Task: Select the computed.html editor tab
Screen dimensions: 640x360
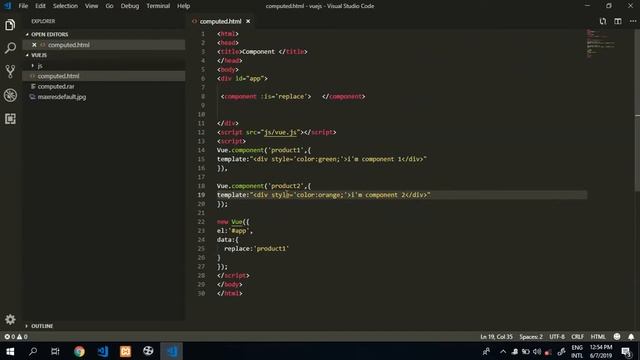Action: [x=221, y=21]
